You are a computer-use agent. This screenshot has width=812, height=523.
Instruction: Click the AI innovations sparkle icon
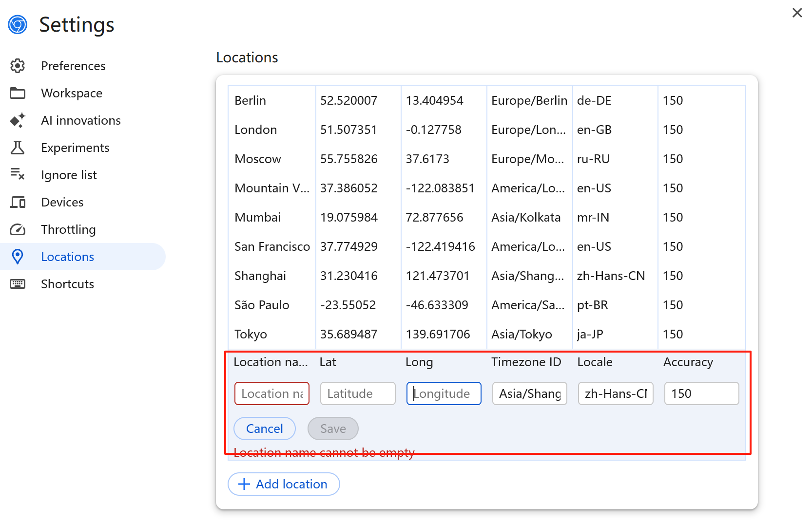pyautogui.click(x=18, y=120)
